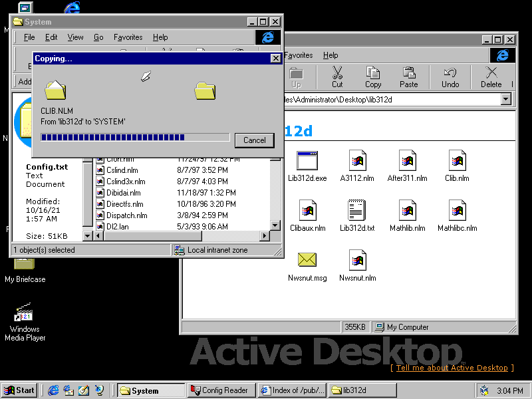Open Go menu in System window
The image size is (532, 399).
click(x=98, y=37)
